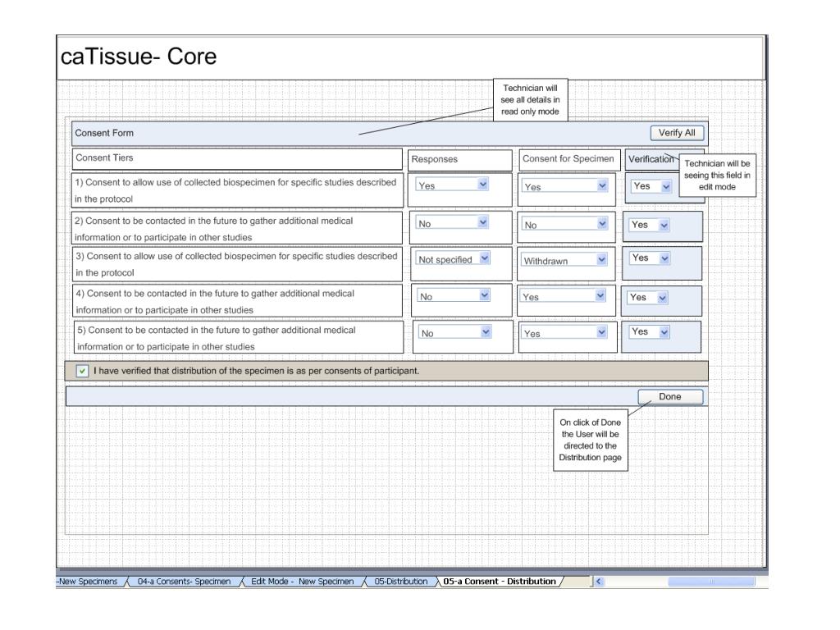Screen dimensions: 840x630
Task: Select the consent tier 1 description text
Action: pyautogui.click(x=237, y=190)
